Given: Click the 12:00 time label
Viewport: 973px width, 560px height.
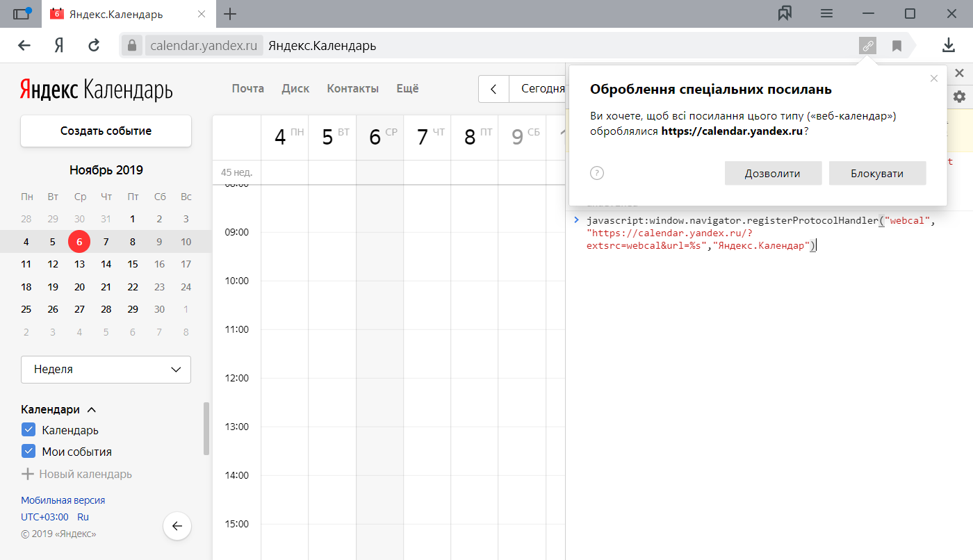Looking at the screenshot, I should click(x=237, y=378).
